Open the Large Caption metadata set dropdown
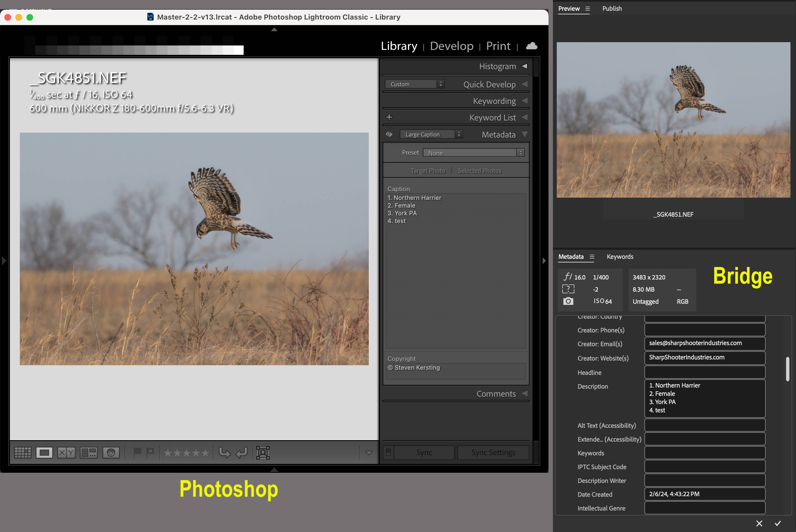The height and width of the screenshot is (532, 796). pyautogui.click(x=431, y=134)
